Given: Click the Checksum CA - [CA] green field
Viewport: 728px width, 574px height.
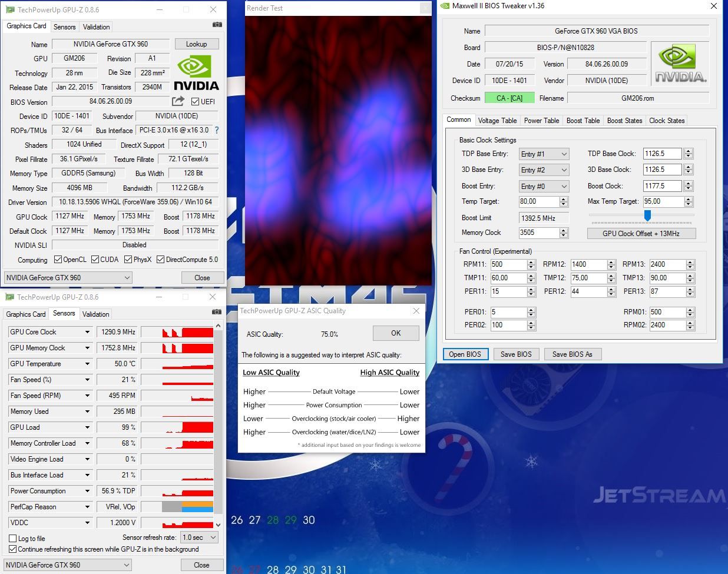Looking at the screenshot, I should pos(509,98).
